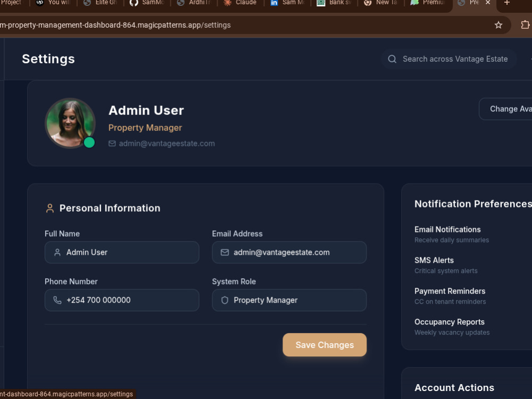
Task: Click the Admin User profile heading
Action: click(x=146, y=111)
